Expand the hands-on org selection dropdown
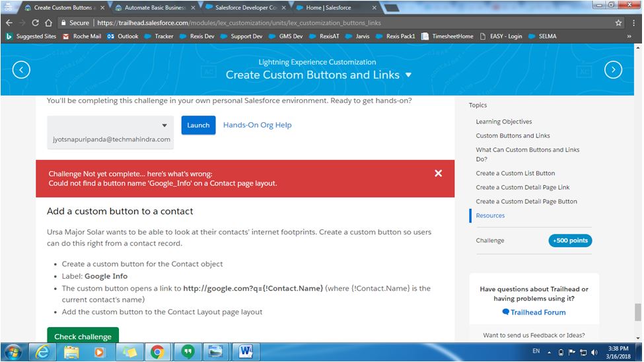 (164, 126)
